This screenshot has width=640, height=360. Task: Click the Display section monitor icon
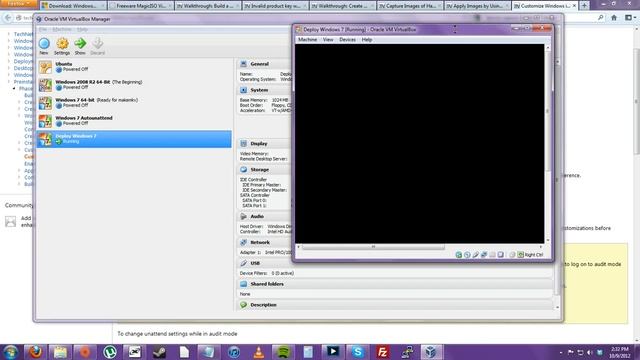tap(244, 144)
